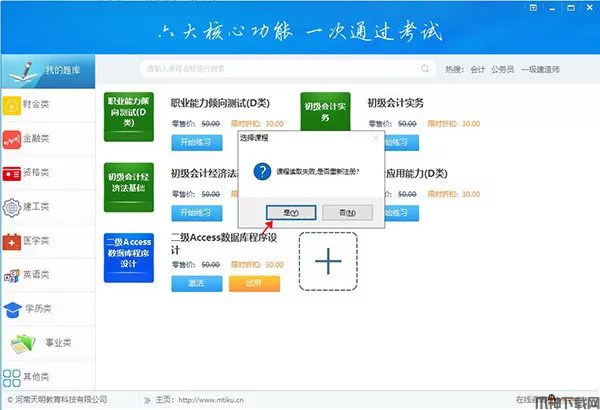Select the 金融类 category icon

[12, 139]
